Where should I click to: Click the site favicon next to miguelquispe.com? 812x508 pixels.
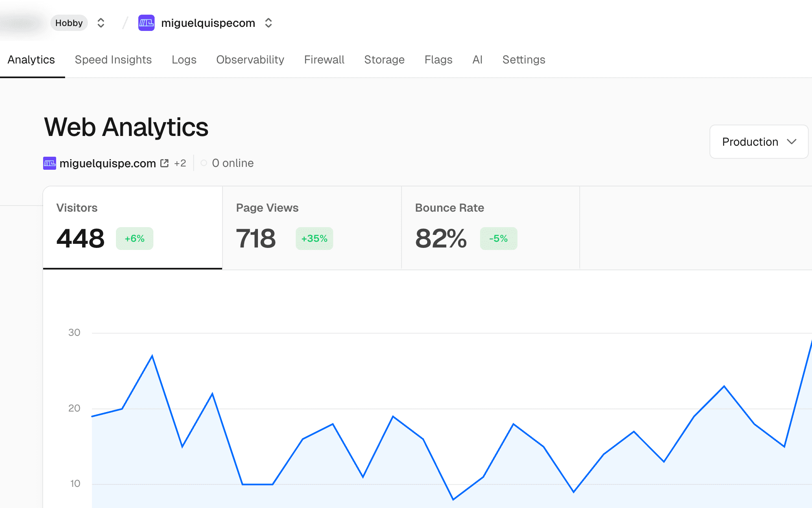(x=50, y=163)
